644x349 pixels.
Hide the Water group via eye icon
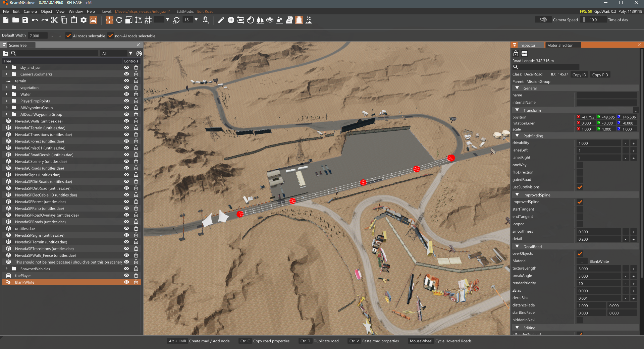point(126,94)
